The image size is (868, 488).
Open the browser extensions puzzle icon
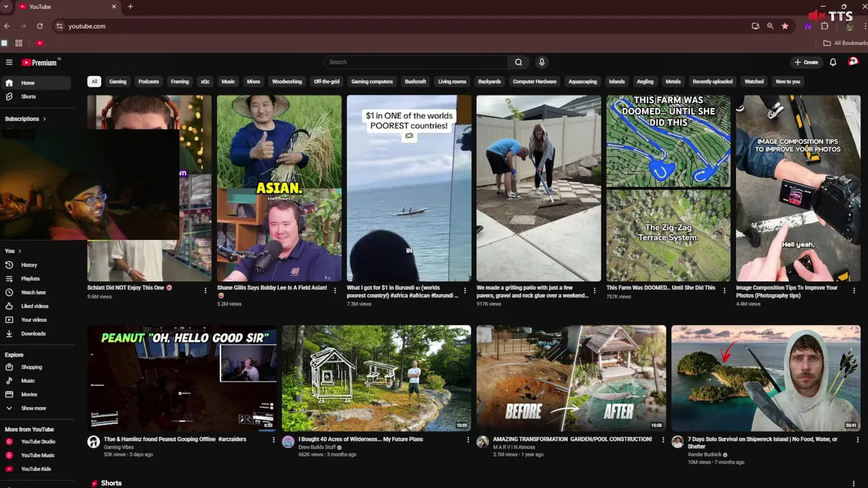(825, 26)
